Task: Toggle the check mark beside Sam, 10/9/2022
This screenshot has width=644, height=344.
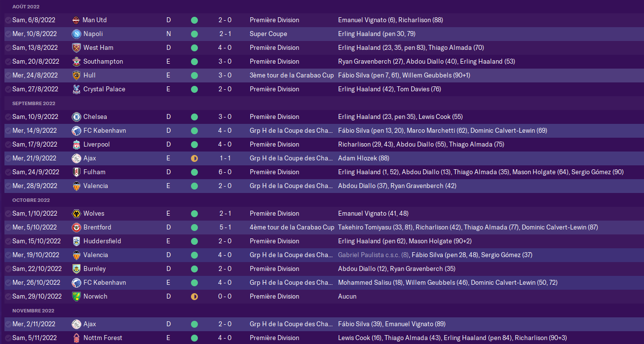Action: (x=8, y=117)
